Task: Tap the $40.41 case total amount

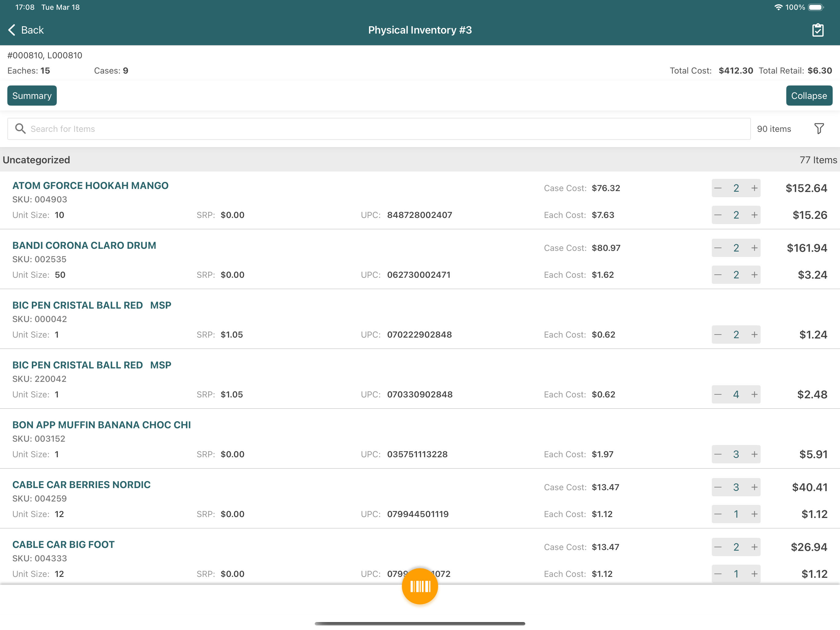Action: coord(809,487)
